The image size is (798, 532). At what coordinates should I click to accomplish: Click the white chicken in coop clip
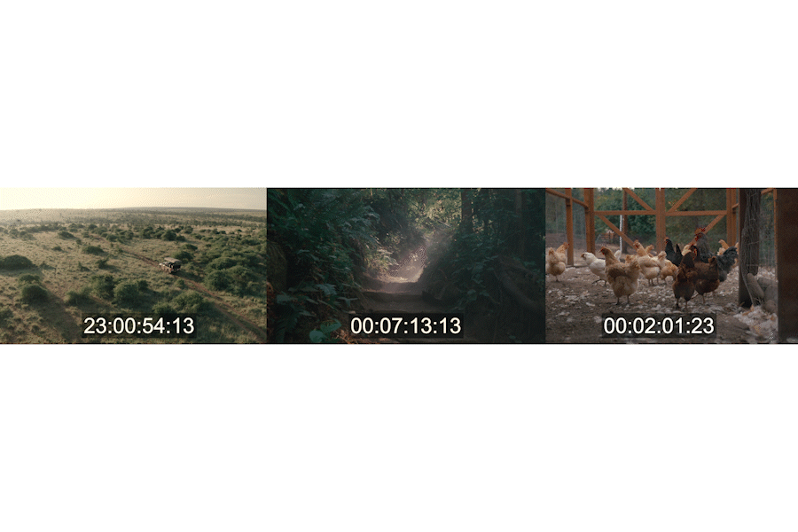click(x=594, y=267)
